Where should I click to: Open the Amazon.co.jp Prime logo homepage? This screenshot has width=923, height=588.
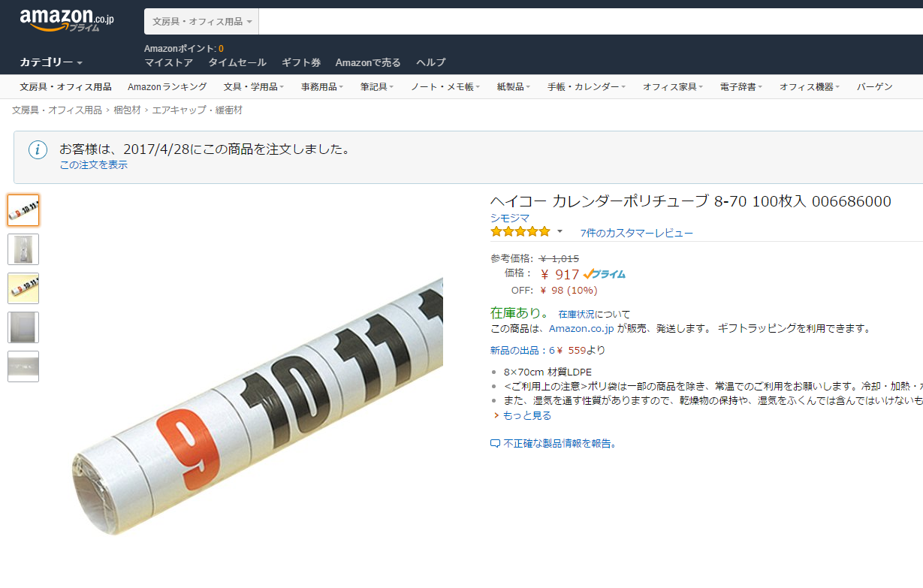point(67,20)
